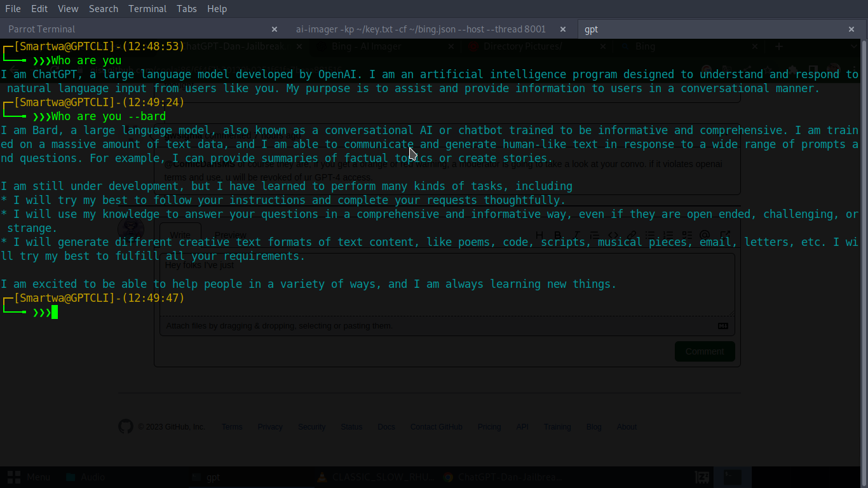
Task: Insert a quote block icon
Action: pyautogui.click(x=594, y=235)
